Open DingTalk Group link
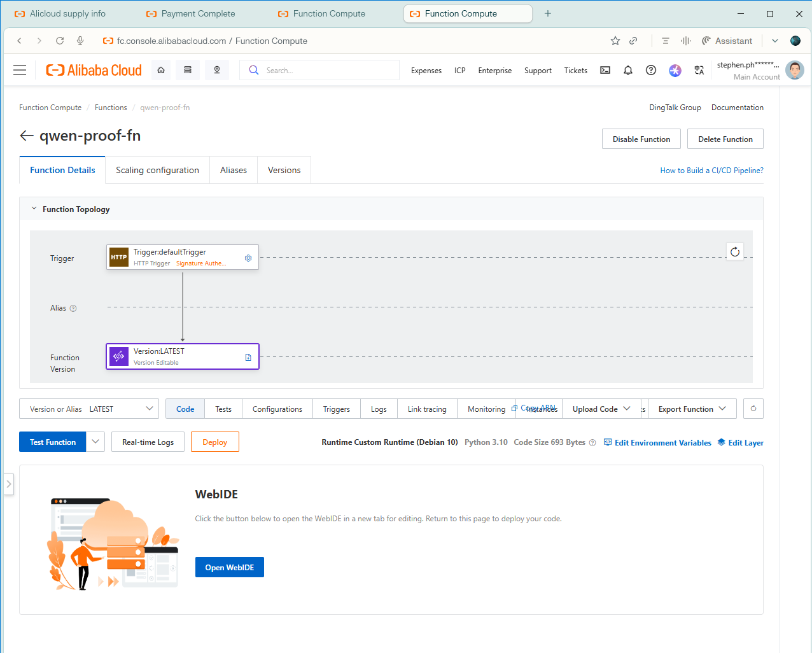This screenshot has height=653, width=812. (x=675, y=107)
